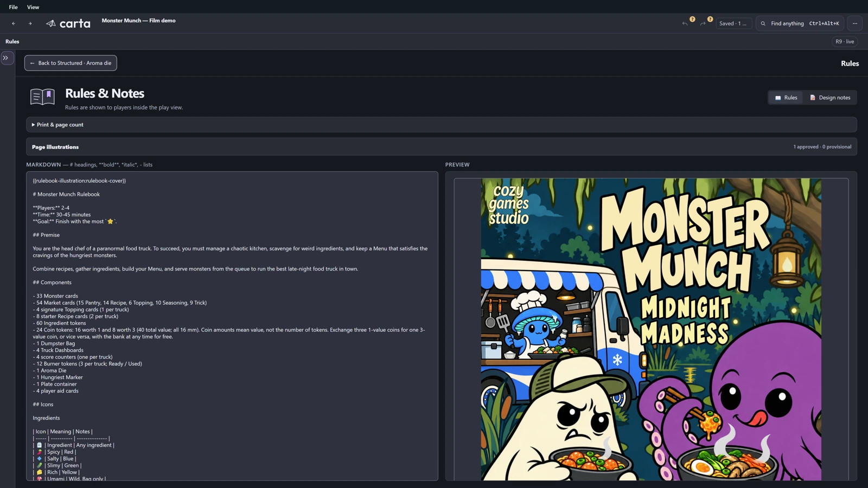868x488 pixels.
Task: Click the search magnifier icon
Action: coord(763,23)
